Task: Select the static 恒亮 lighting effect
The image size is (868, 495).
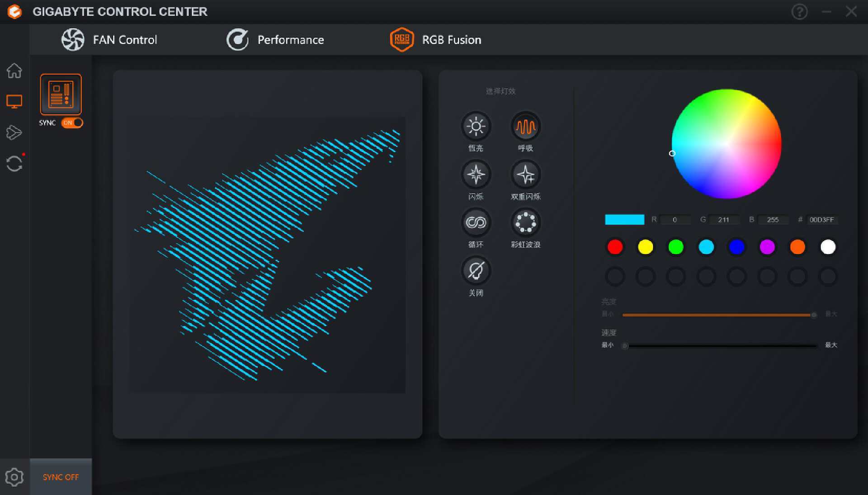Action: (x=476, y=127)
